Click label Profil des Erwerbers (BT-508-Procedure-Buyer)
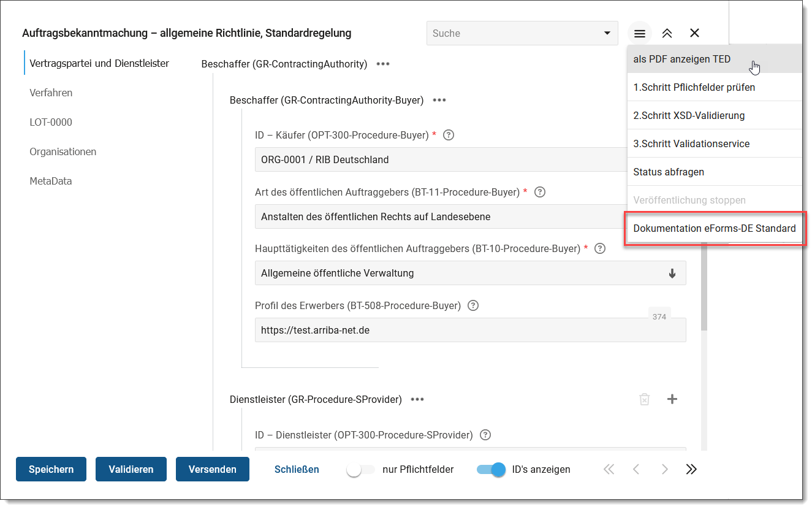Image resolution: width=812 pixels, height=509 pixels. point(358,305)
